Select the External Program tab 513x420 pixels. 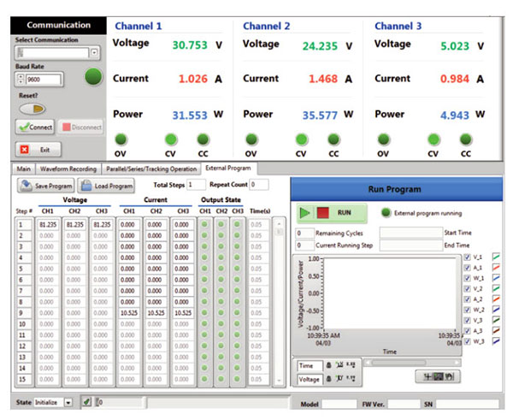coord(228,169)
